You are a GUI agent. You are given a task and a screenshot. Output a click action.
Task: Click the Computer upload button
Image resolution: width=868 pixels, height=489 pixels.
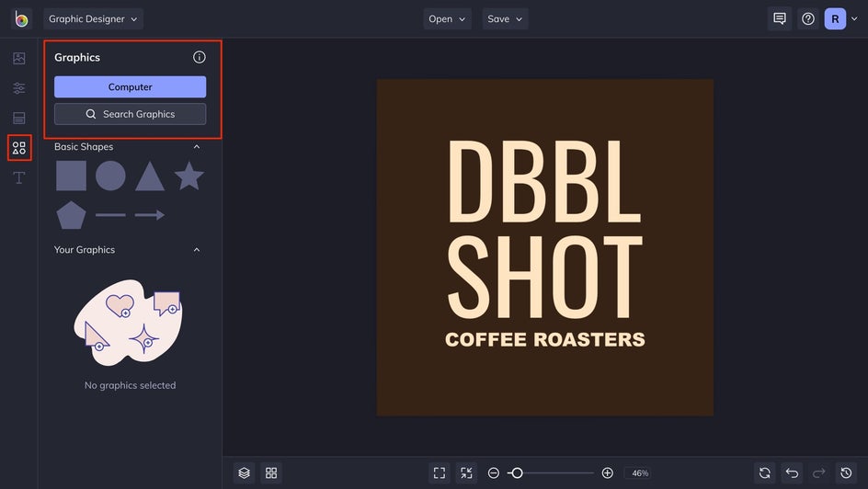point(130,86)
